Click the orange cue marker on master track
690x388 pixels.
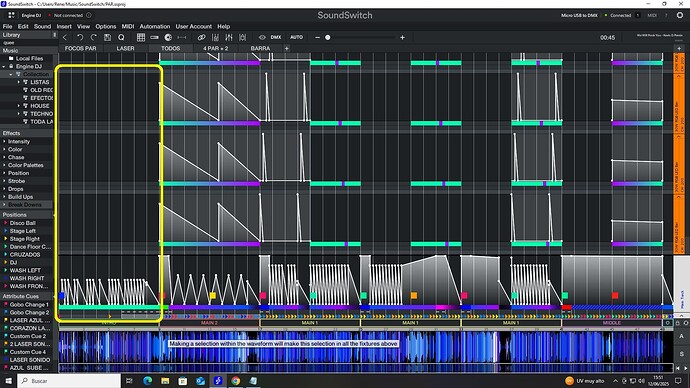pos(414,295)
